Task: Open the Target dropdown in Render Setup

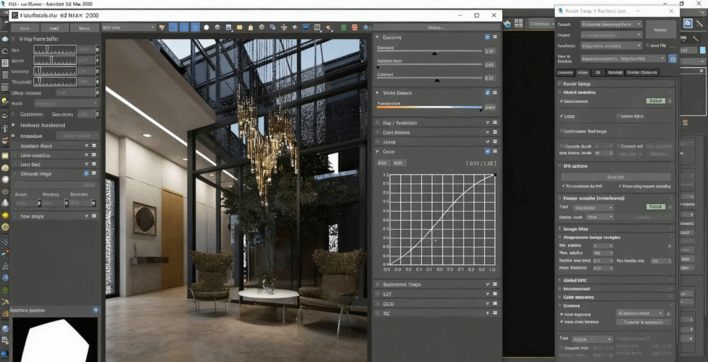Action: [611, 24]
